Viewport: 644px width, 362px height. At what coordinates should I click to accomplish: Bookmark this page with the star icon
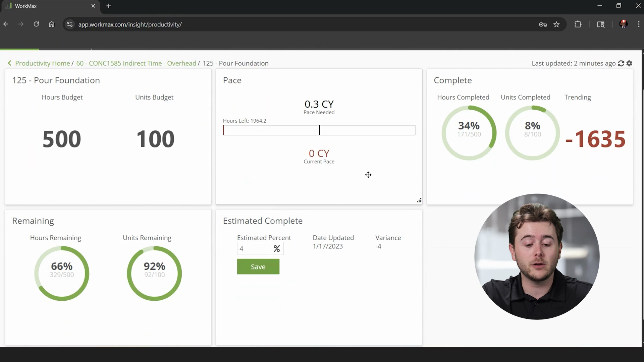pyautogui.click(x=557, y=24)
